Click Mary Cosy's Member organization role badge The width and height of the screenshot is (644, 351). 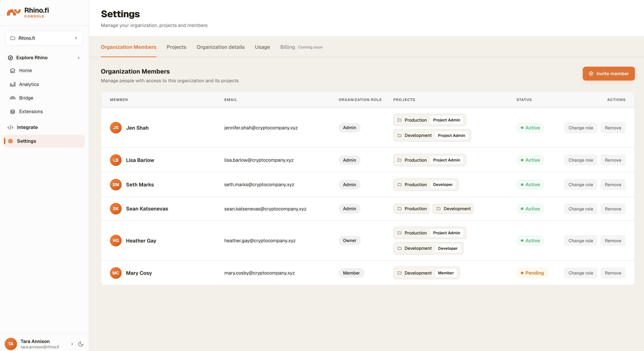351,273
